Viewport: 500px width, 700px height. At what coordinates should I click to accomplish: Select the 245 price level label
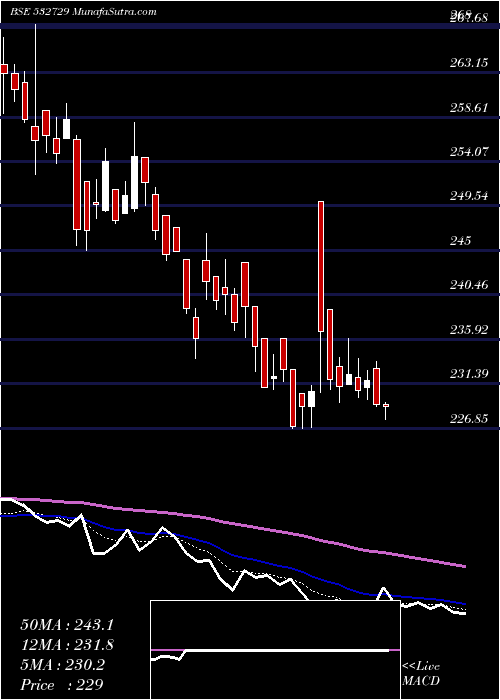point(460,241)
